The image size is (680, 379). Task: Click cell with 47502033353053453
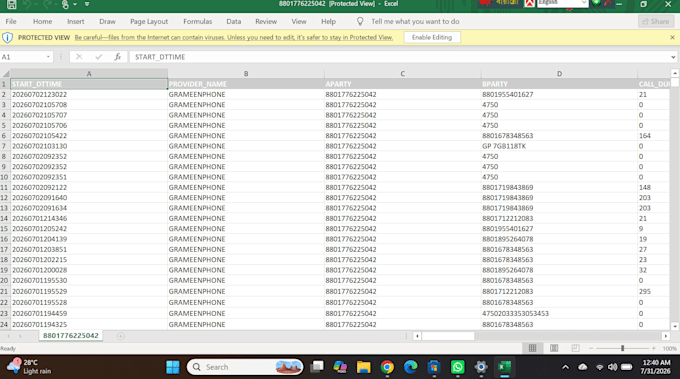(559, 314)
